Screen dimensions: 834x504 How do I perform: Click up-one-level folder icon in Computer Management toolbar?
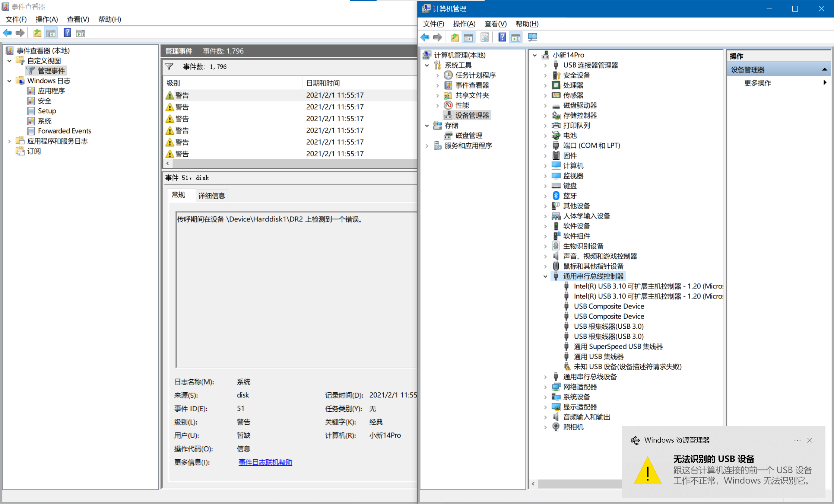pos(454,37)
